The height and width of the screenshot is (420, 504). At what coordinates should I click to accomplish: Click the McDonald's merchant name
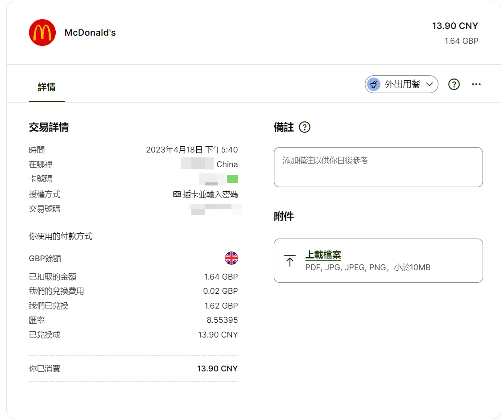(x=90, y=33)
